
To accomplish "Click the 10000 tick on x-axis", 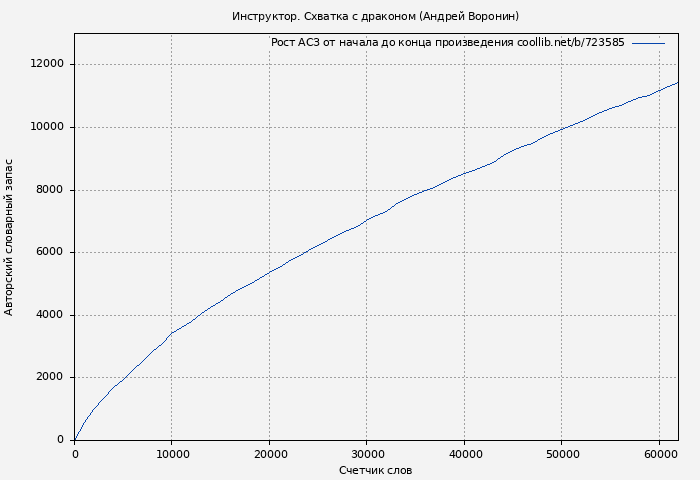I will pos(172,454).
